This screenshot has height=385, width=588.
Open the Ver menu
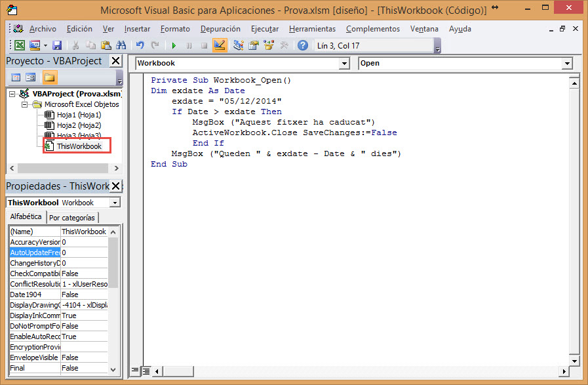[108, 29]
